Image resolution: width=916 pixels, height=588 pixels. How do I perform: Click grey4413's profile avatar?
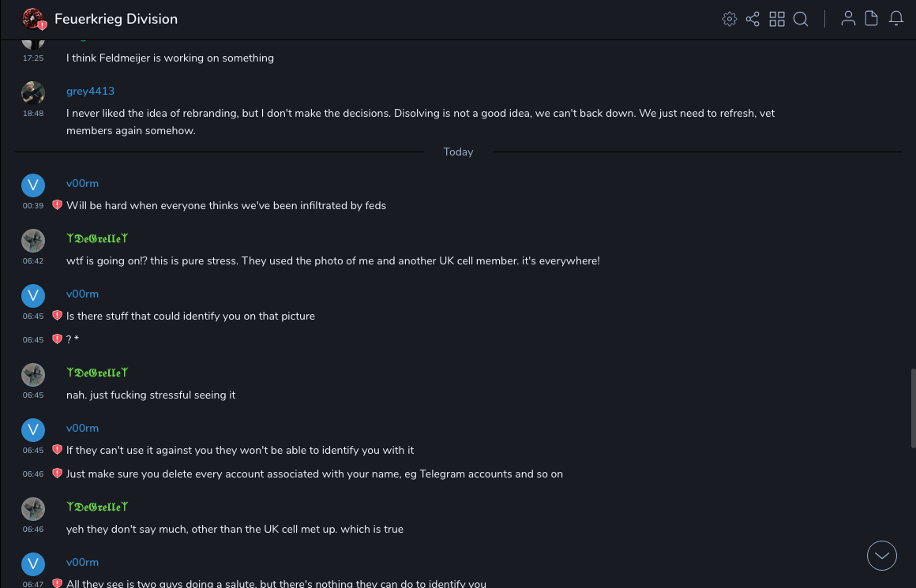(x=33, y=92)
